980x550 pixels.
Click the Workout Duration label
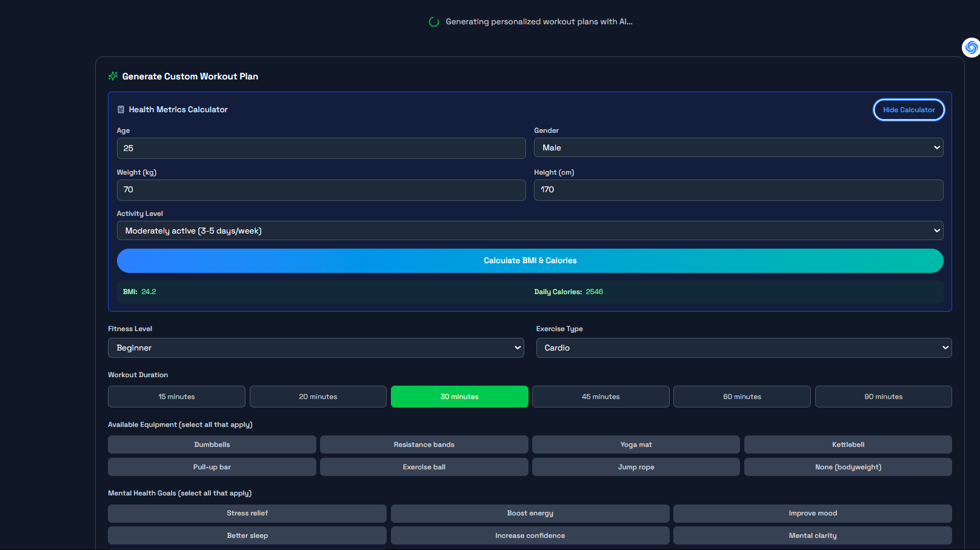click(x=138, y=375)
